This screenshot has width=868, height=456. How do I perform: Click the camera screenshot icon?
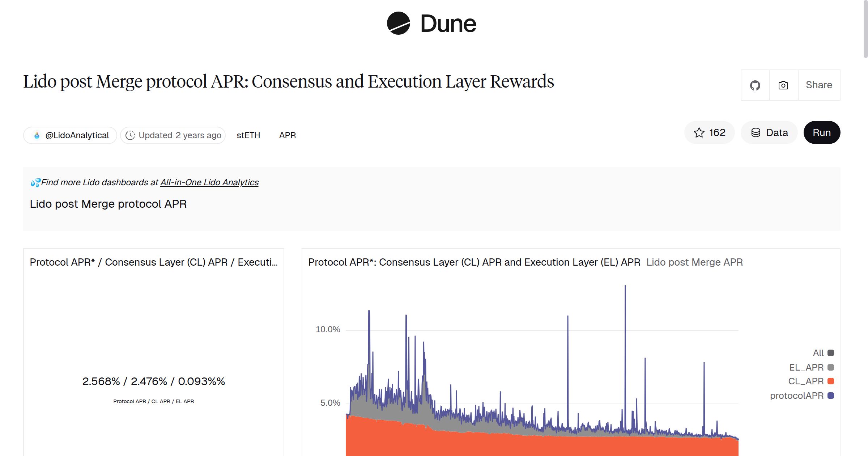point(783,85)
